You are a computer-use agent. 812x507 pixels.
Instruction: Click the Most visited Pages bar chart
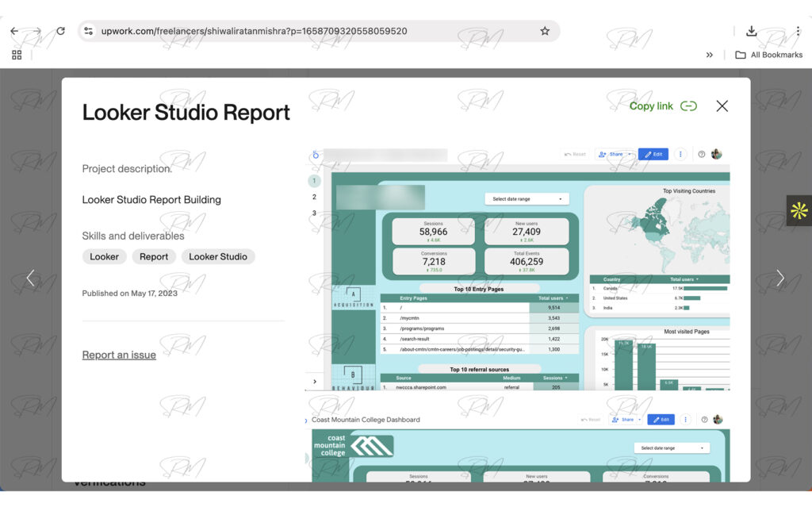point(665,363)
